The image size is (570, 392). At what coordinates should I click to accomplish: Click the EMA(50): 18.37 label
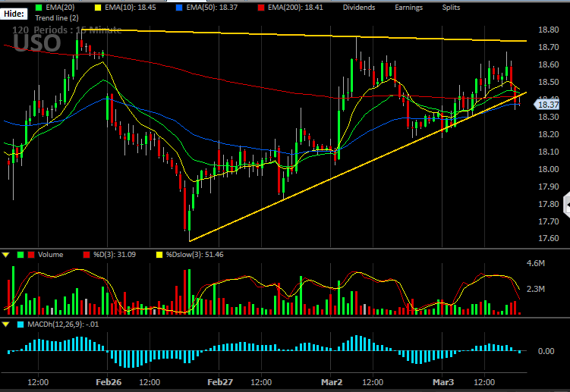[212, 8]
